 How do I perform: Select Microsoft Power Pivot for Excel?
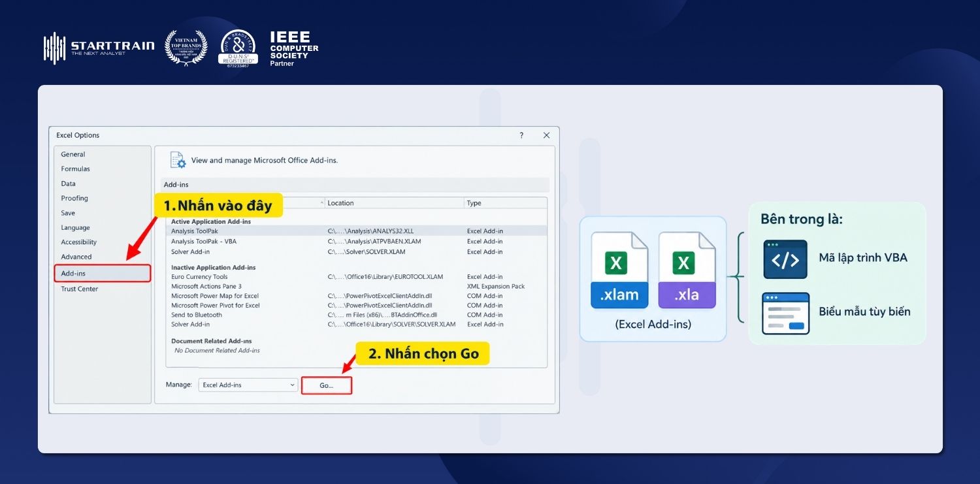357,305
